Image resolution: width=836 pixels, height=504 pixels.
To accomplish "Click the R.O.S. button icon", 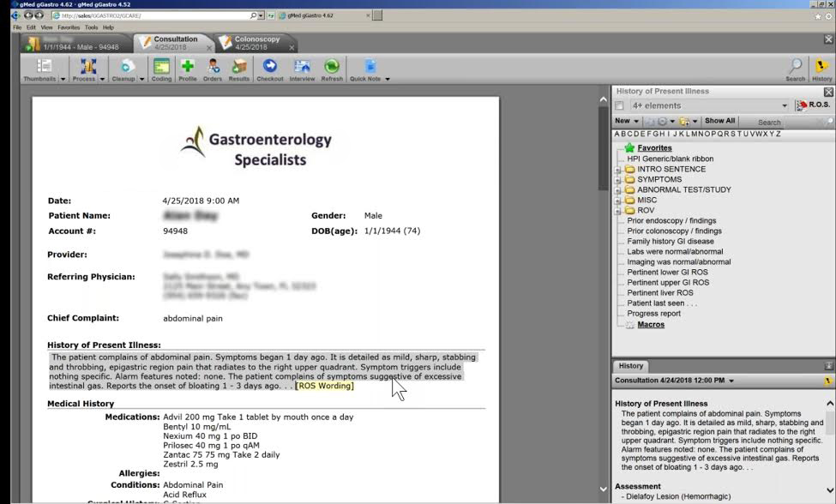I will (802, 105).
